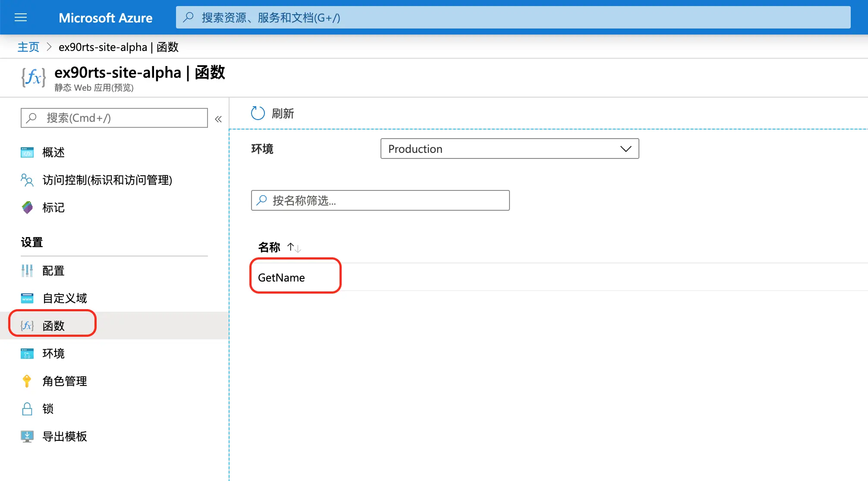Click the refresh circular arrow icon
This screenshot has width=868, height=481.
[258, 114]
